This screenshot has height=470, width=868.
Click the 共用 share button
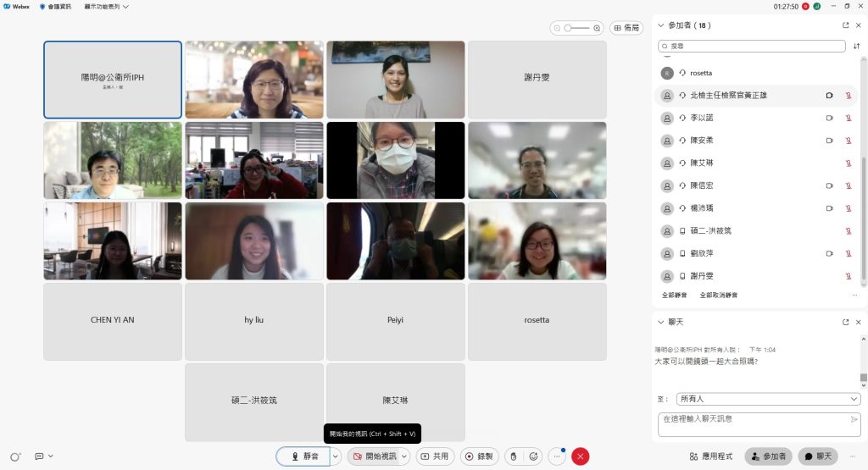(x=435, y=456)
